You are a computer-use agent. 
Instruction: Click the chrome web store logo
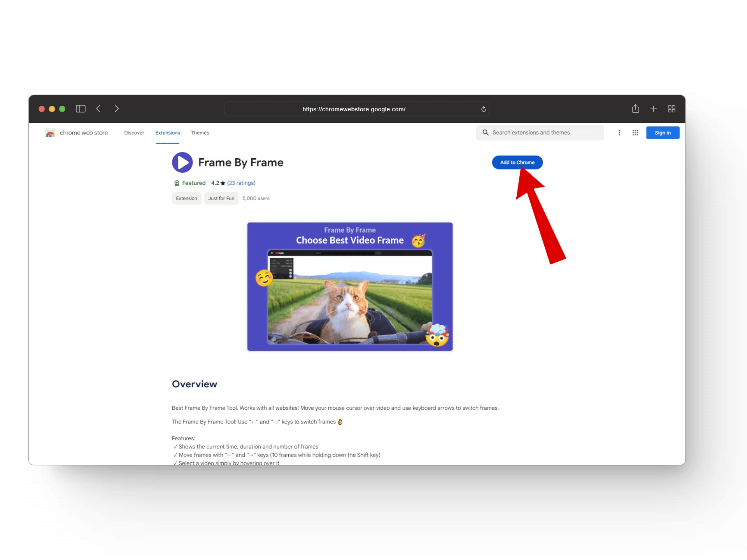50,133
